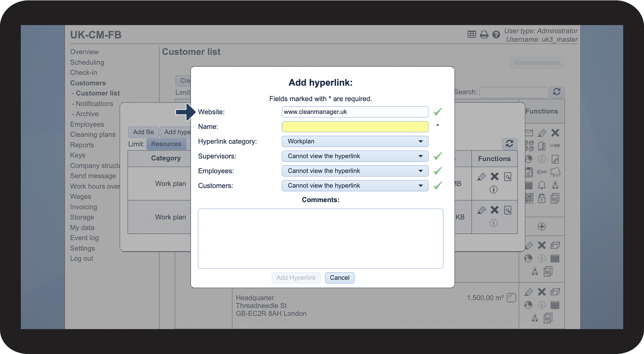Viewport: 644px width, 354px height.
Task: Open help via the question mark icon
Action: tap(496, 35)
